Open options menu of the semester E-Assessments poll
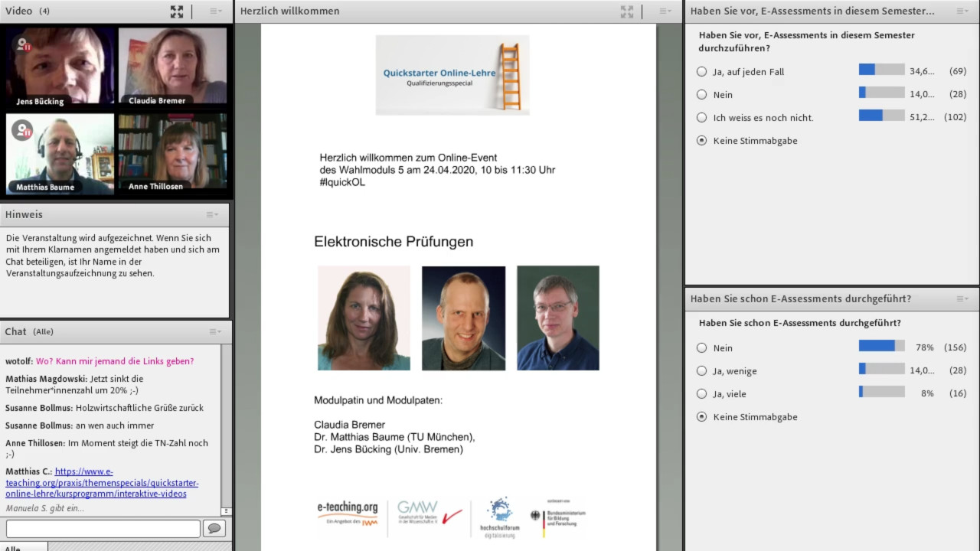The width and height of the screenshot is (980, 551). [x=962, y=11]
